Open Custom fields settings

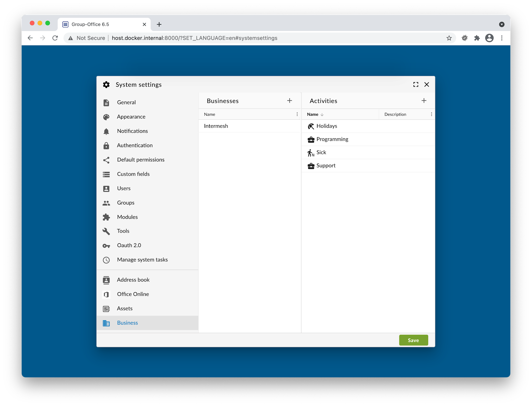133,174
